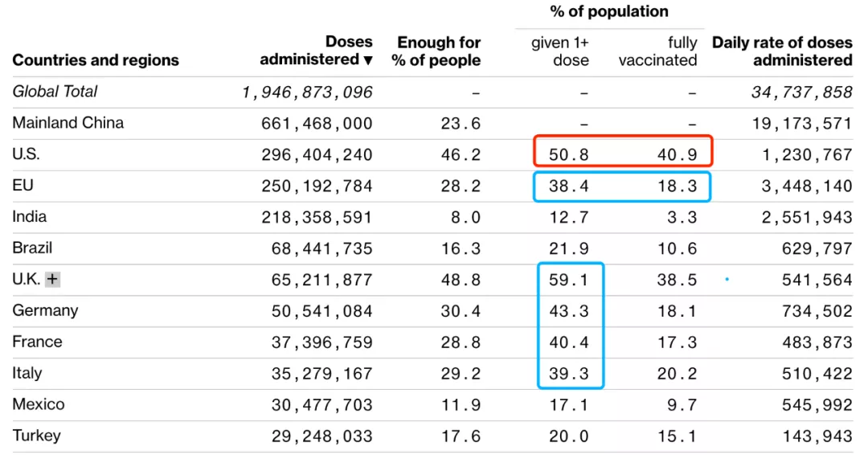The image size is (868, 455).
Task: Select the Mexico row label
Action: coord(39,405)
